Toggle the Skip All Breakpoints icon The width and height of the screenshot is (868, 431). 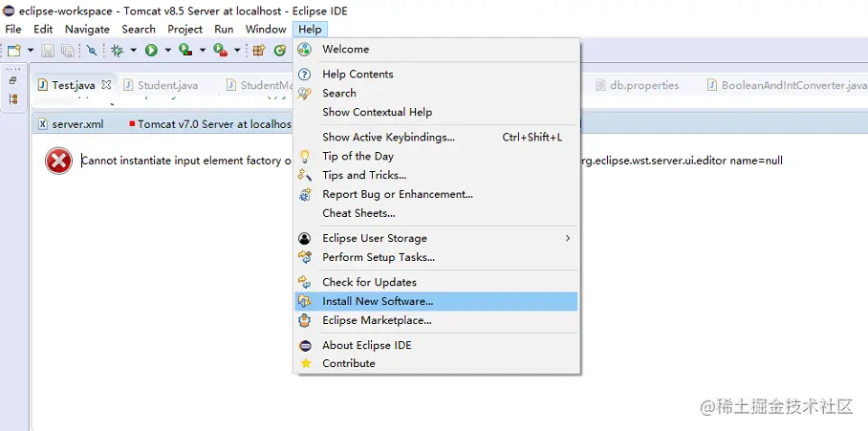92,51
